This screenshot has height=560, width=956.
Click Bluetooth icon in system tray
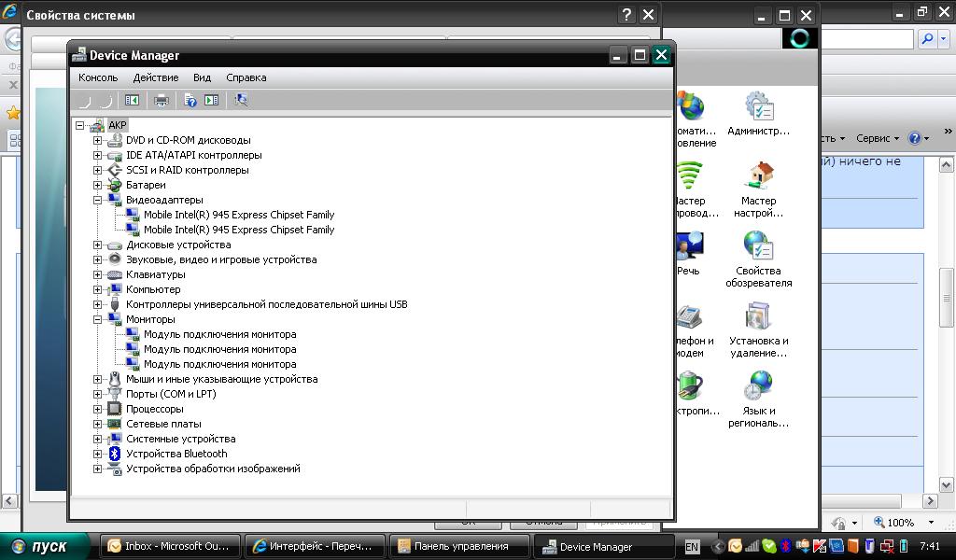pos(785,546)
